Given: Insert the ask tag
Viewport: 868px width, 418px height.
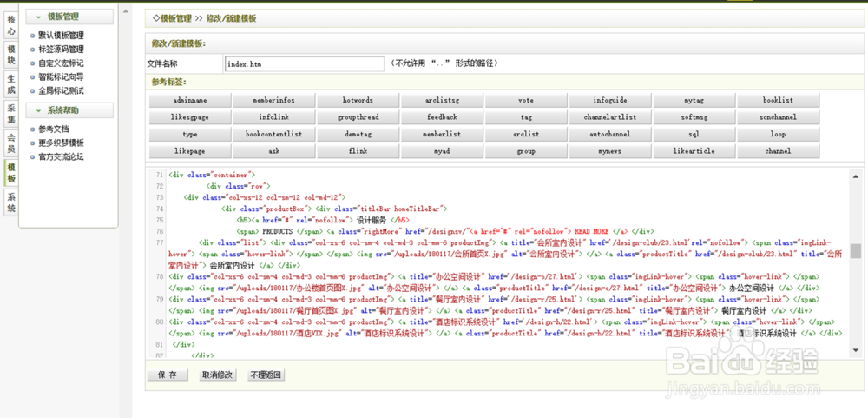Looking at the screenshot, I should point(274,151).
